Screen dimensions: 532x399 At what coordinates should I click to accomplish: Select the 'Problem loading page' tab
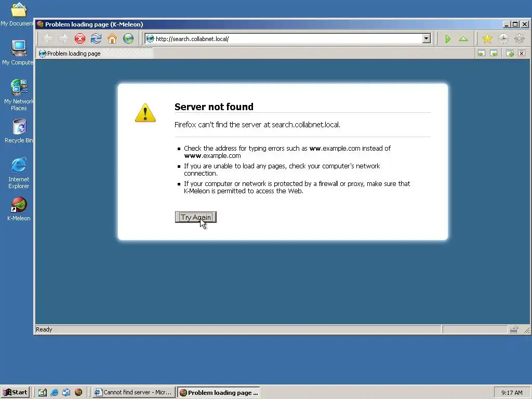tap(95, 54)
